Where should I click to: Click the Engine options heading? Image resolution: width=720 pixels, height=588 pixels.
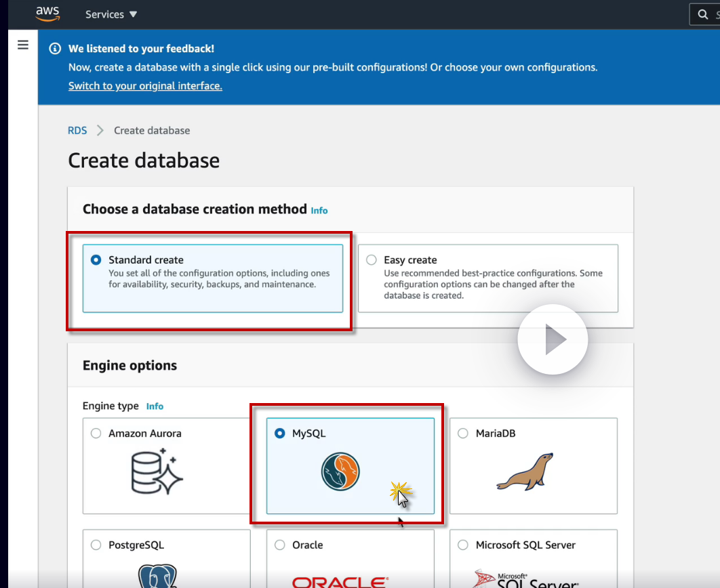pyautogui.click(x=129, y=366)
